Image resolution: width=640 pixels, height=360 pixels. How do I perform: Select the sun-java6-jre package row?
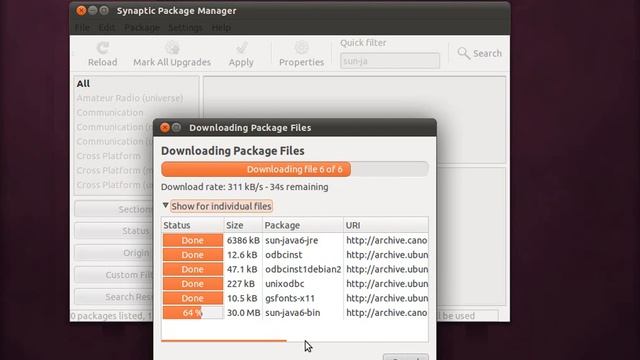[295, 240]
